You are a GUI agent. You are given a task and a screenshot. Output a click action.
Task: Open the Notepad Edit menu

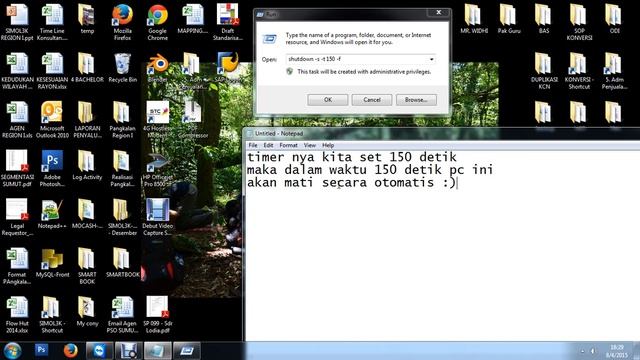[x=268, y=145]
